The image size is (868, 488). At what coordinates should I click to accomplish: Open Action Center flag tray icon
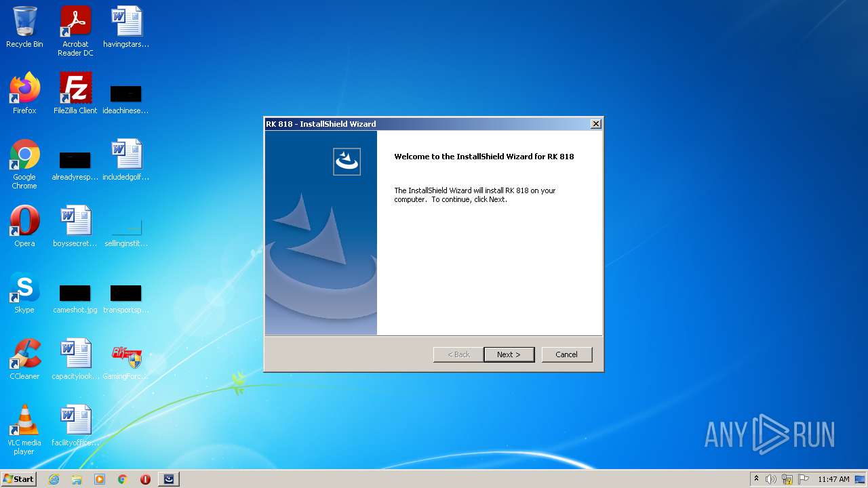[x=804, y=479]
